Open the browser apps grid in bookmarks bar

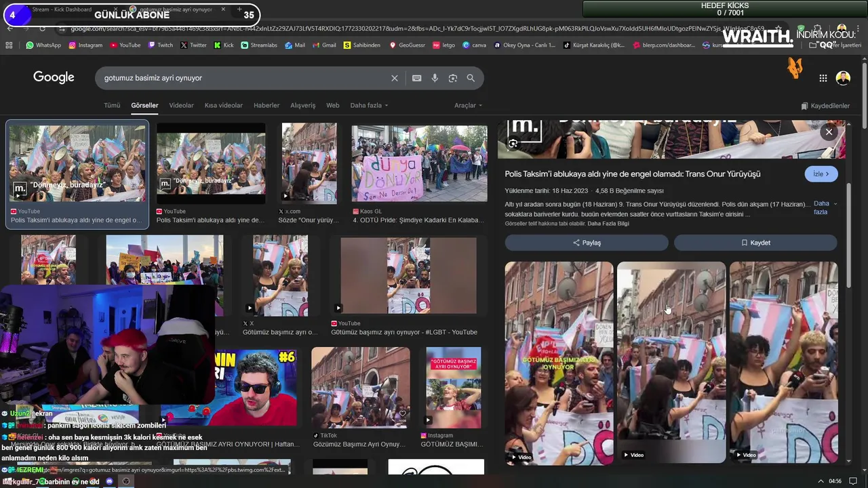point(9,45)
